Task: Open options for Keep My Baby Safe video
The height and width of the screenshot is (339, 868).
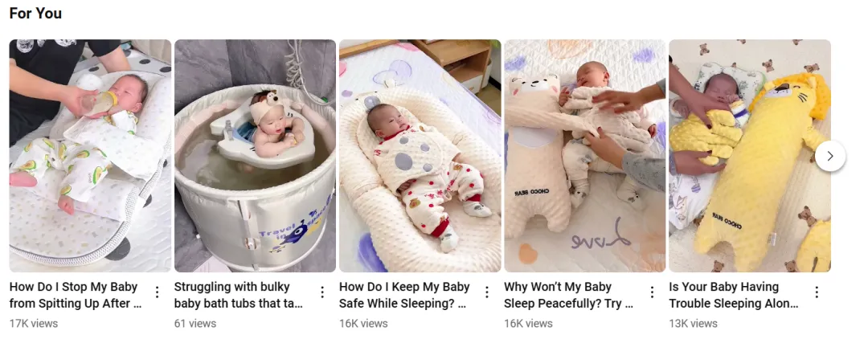Action: pos(487,292)
